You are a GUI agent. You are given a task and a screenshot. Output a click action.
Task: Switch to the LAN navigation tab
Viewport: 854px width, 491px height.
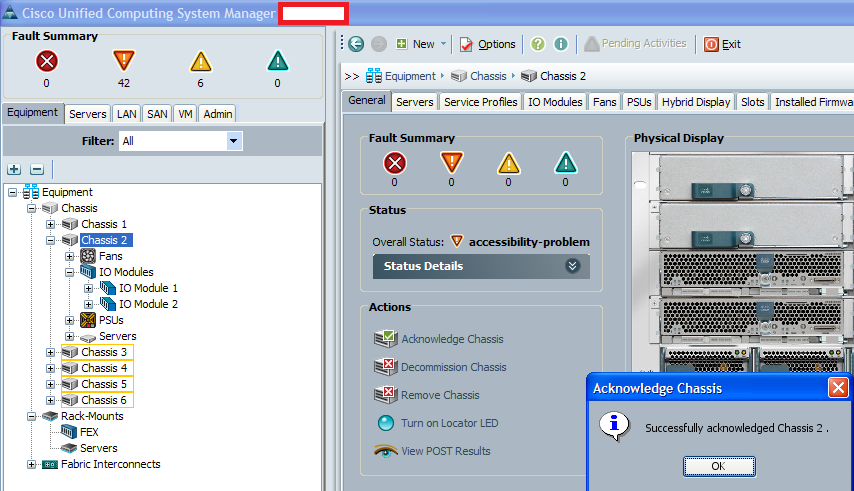[126, 114]
